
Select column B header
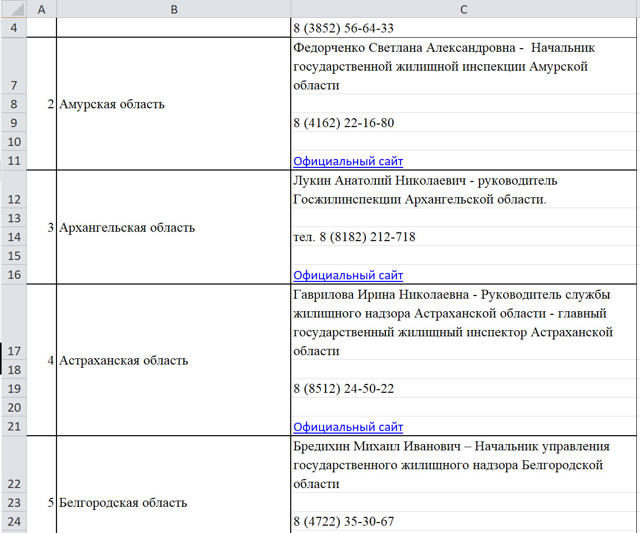[x=173, y=9]
